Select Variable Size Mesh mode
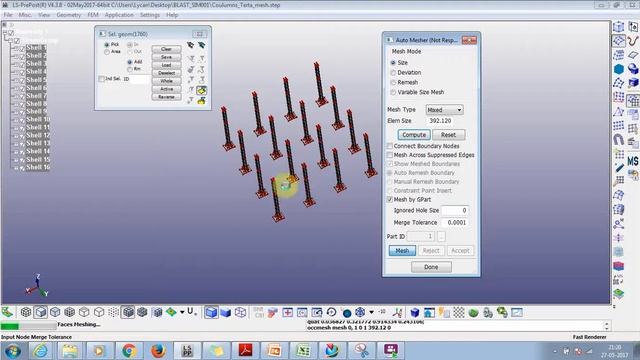640x360 pixels. click(x=393, y=92)
